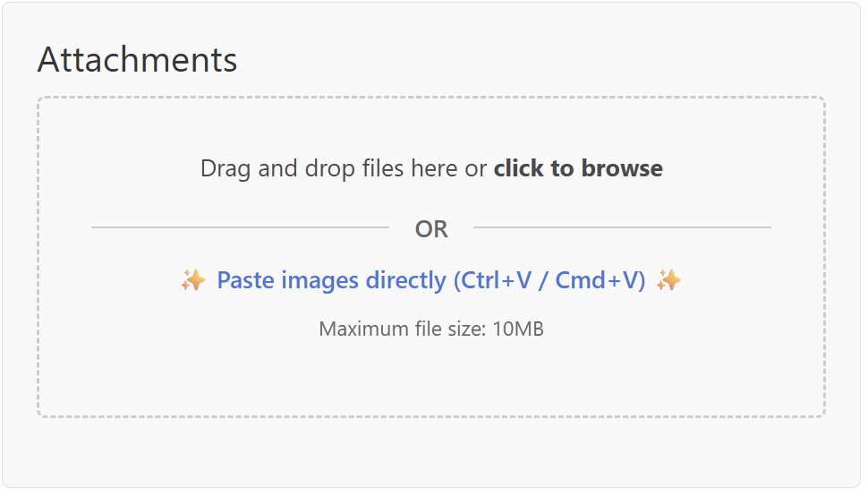
Task: Click the top dashed border of the drop zone
Action: [431, 98]
